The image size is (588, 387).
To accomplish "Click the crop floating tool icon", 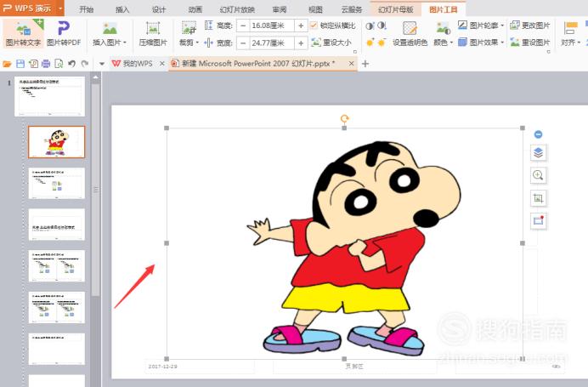I will tap(538, 198).
